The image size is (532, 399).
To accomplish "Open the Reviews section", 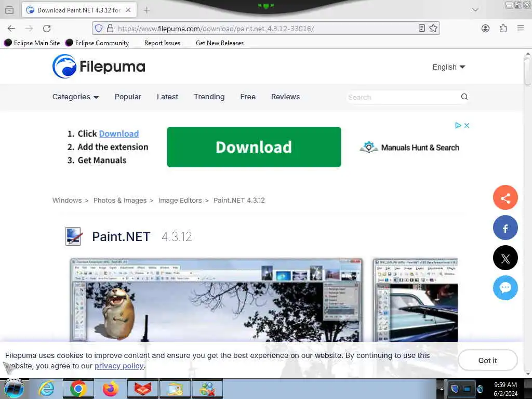I will pos(285,97).
